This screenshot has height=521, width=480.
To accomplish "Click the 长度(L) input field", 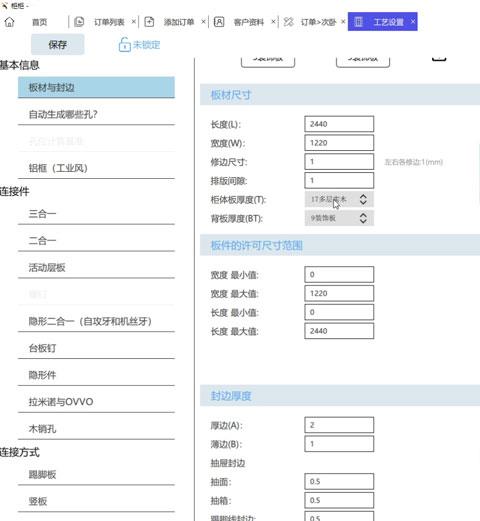I will (x=339, y=124).
